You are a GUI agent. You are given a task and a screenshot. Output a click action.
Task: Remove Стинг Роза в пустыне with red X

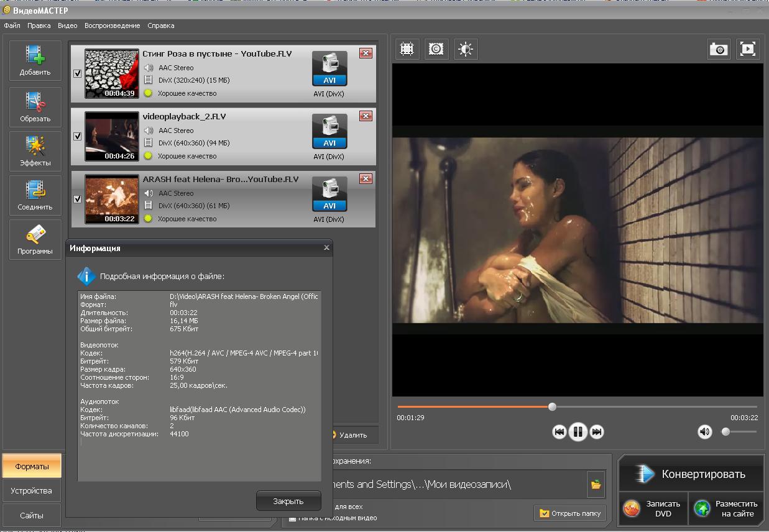pyautogui.click(x=366, y=53)
